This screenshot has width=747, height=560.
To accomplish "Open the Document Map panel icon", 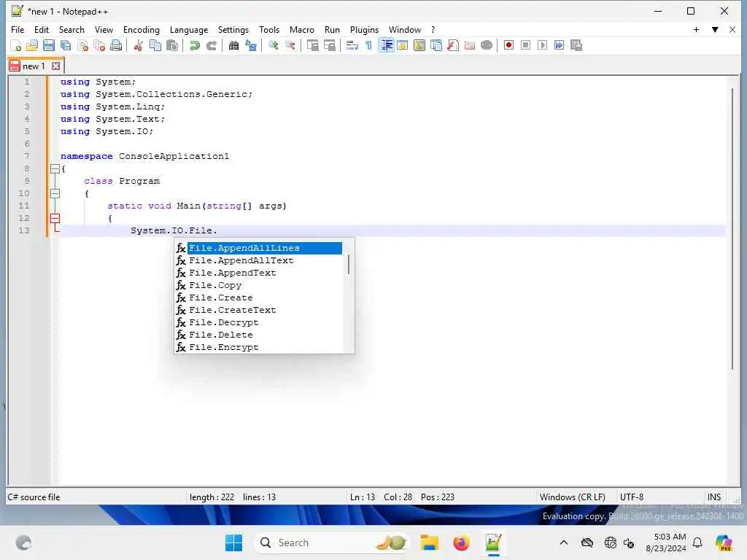I will pos(419,45).
